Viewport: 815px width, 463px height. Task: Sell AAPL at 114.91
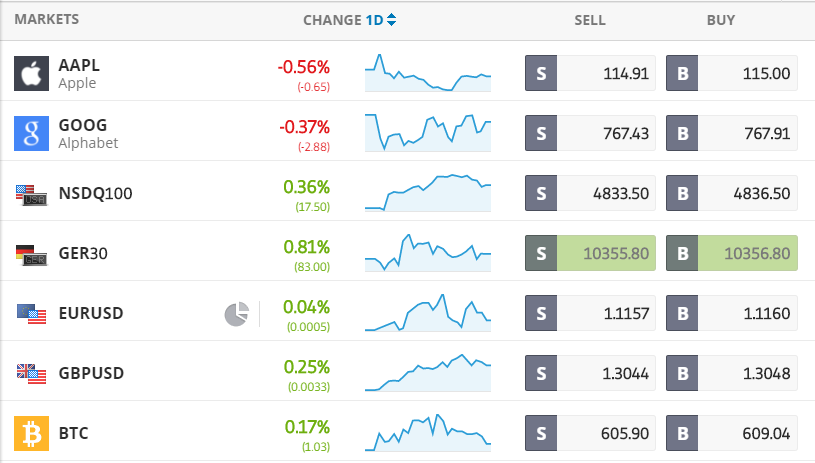point(590,74)
